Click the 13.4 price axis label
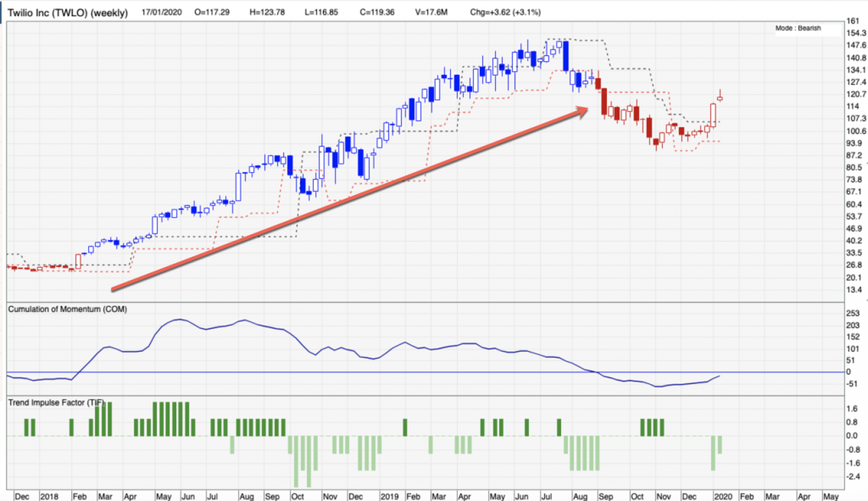 [x=854, y=290]
